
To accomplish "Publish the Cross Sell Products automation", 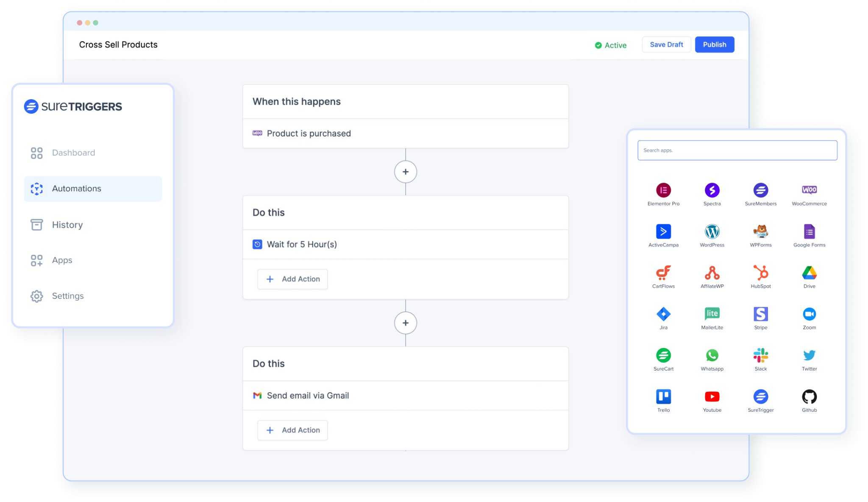I will click(714, 44).
